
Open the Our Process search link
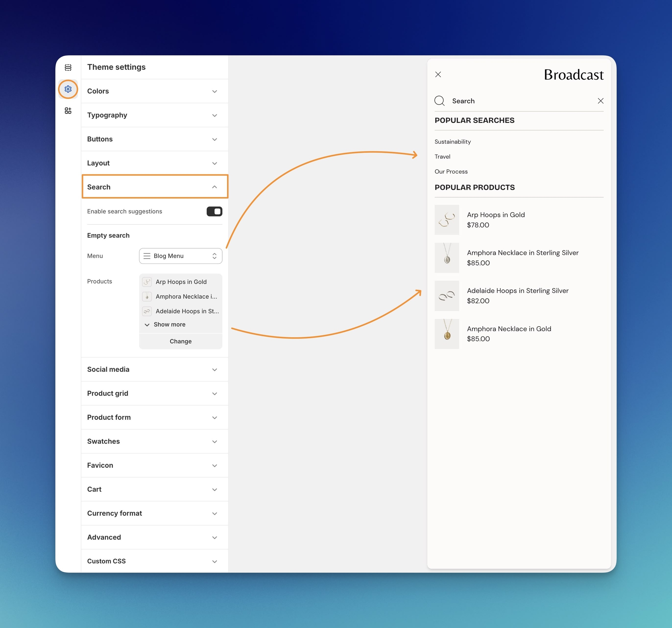point(451,172)
